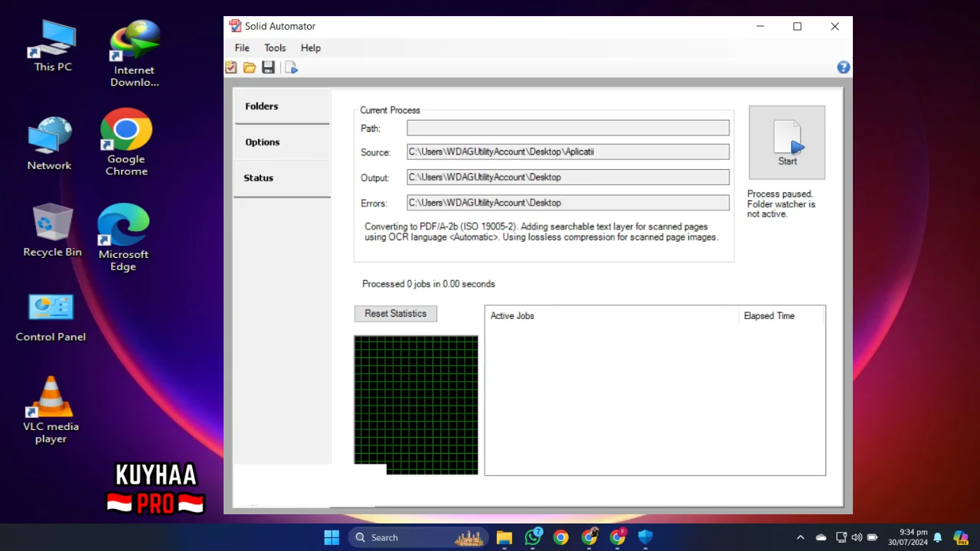Image resolution: width=980 pixels, height=551 pixels.
Task: Show hidden system tray icons
Action: (800, 537)
